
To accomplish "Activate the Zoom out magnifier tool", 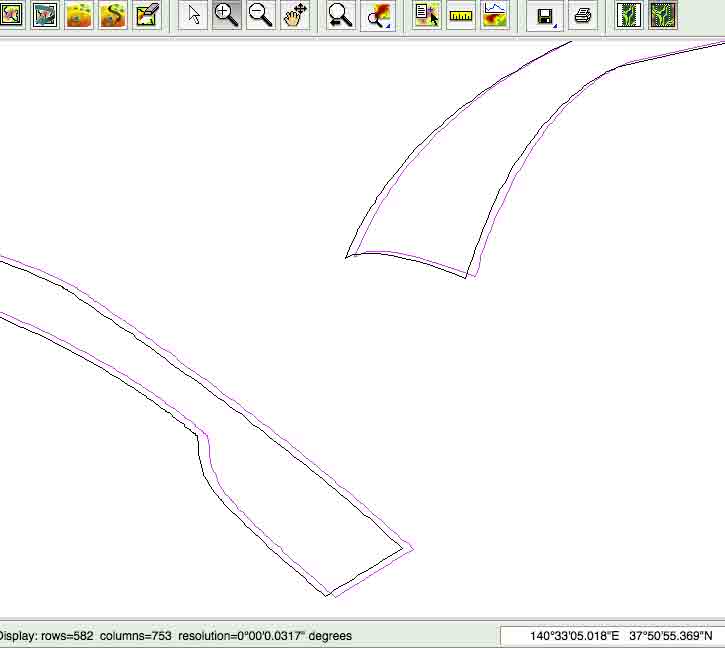I will click(x=260, y=15).
